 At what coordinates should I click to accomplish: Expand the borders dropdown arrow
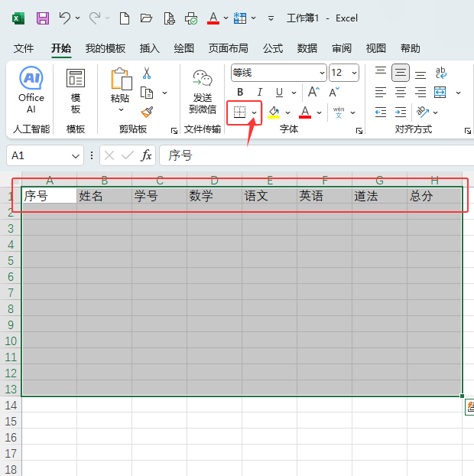254,113
